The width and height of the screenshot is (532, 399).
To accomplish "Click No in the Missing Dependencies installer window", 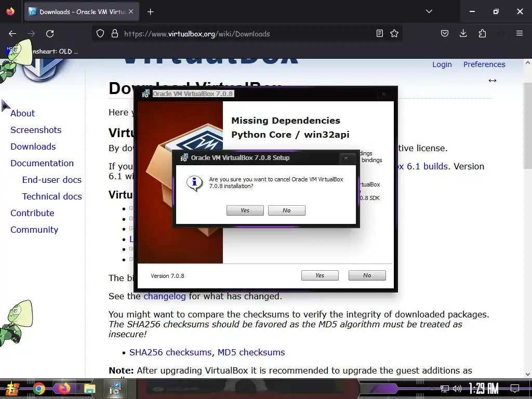I will [367, 275].
